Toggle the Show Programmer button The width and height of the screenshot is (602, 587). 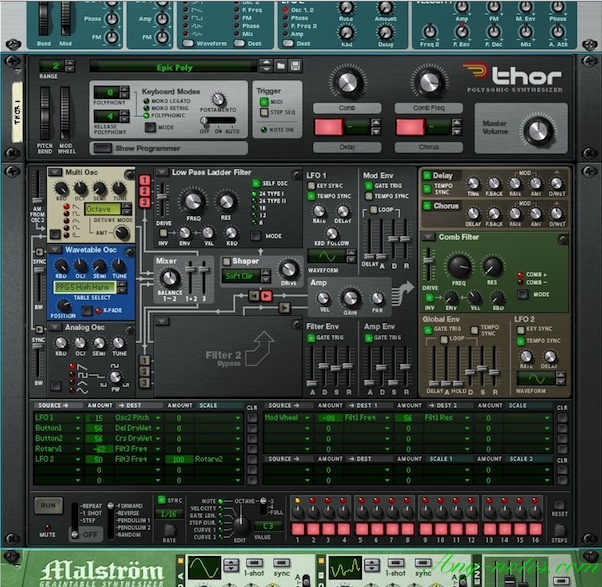[x=103, y=148]
